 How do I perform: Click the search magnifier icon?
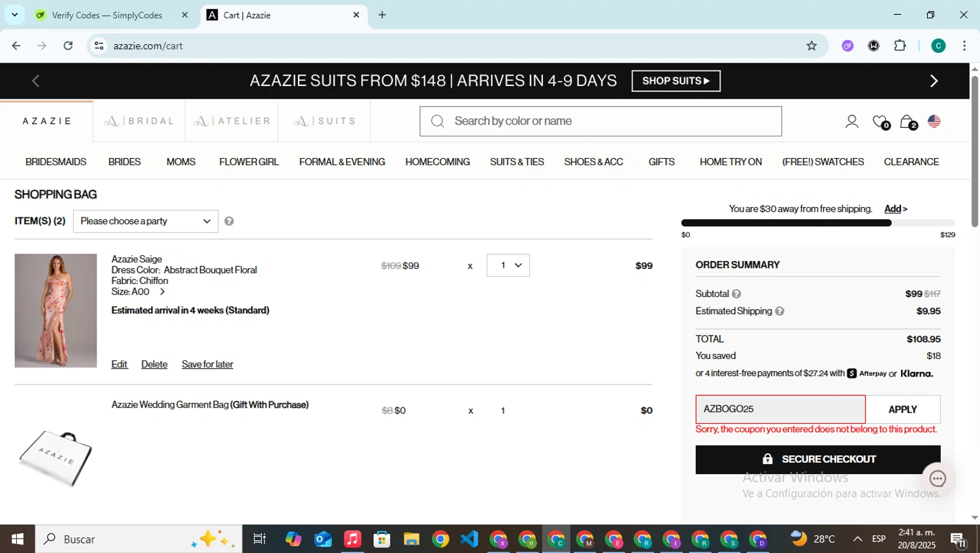438,121
